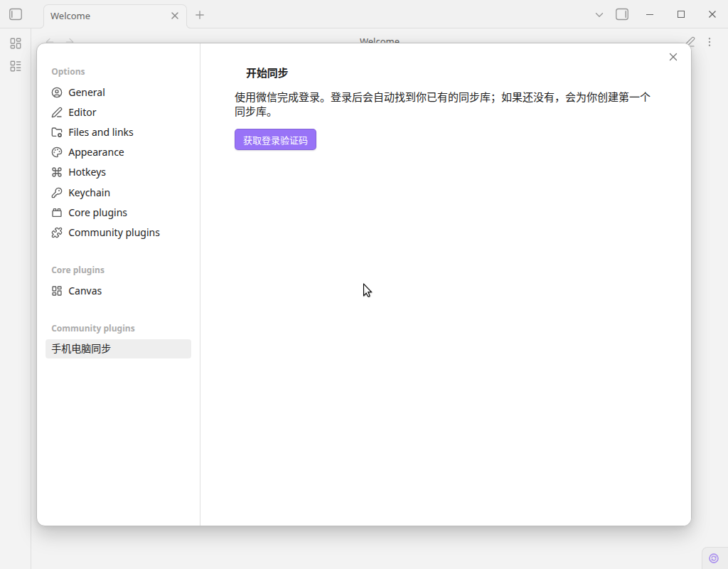Click the 获取登录验证码 button
Viewport: 728px width, 569px height.
tap(275, 140)
